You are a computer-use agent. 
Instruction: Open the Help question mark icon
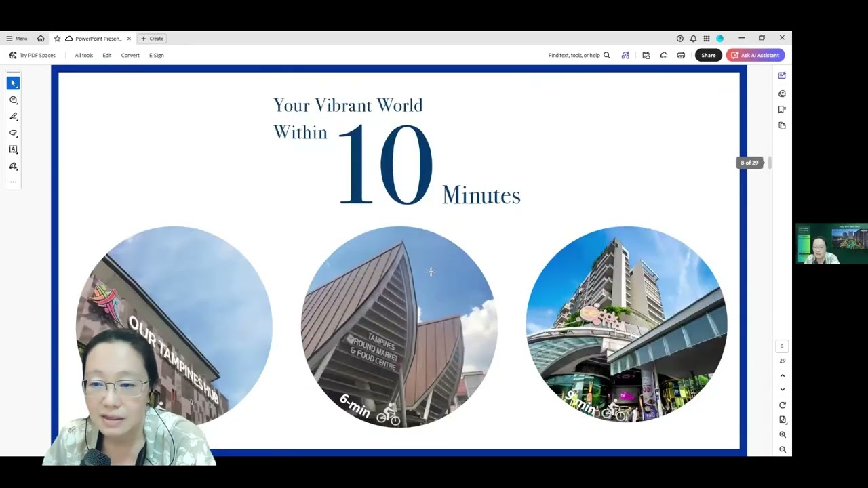(680, 39)
